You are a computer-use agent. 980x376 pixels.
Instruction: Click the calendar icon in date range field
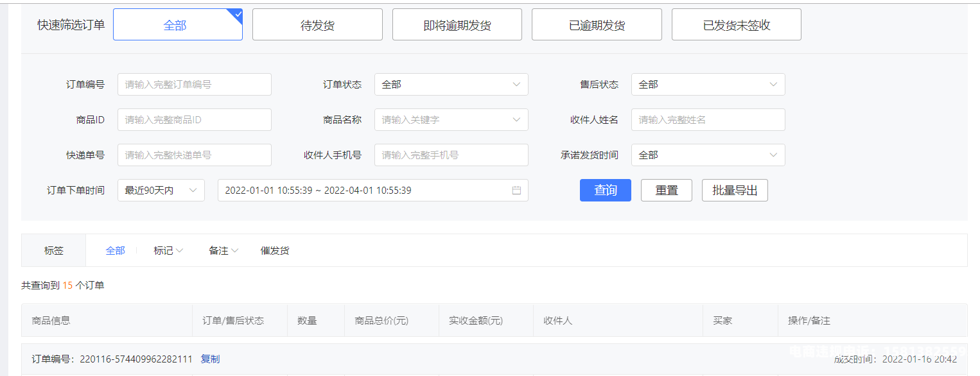pyautogui.click(x=516, y=191)
